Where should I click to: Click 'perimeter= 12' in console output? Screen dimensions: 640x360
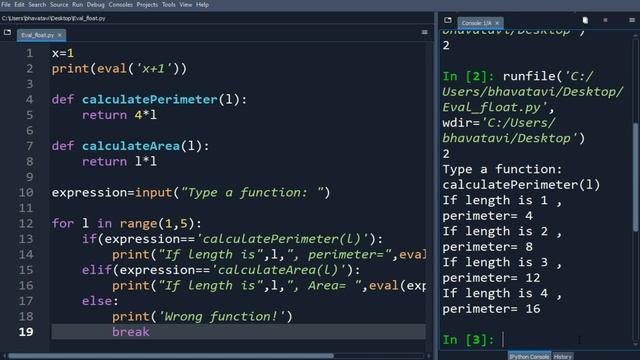click(491, 278)
